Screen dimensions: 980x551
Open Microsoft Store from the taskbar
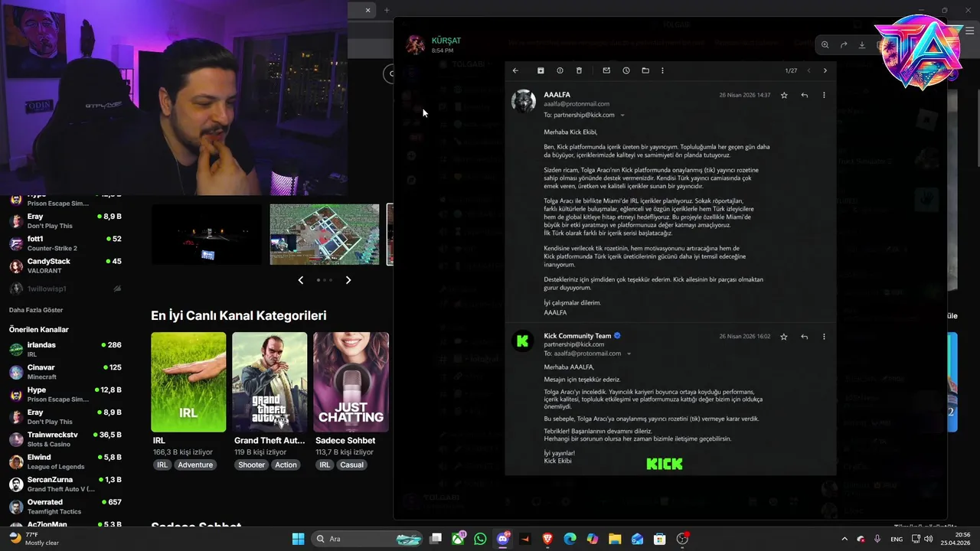coord(659,539)
